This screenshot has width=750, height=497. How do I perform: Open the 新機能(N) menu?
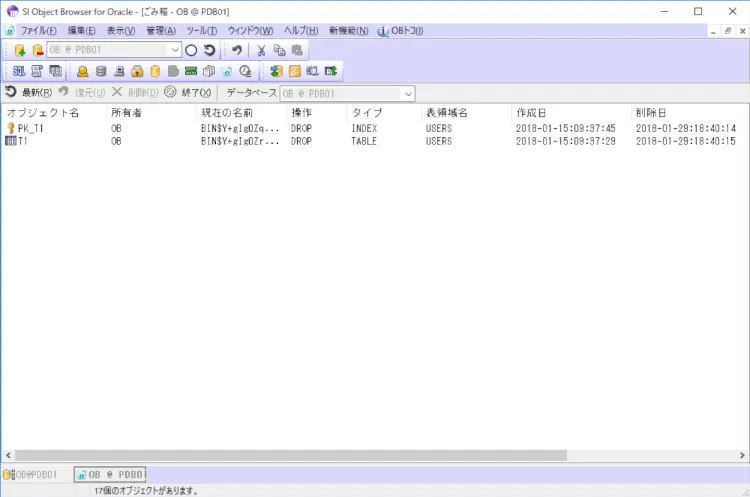349,31
